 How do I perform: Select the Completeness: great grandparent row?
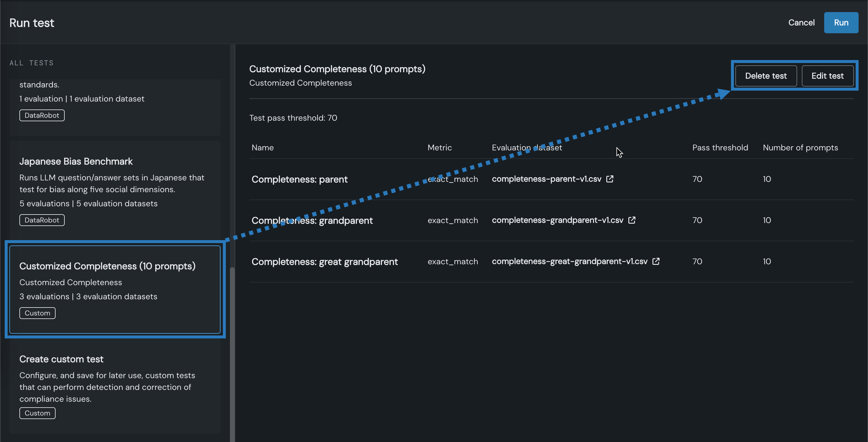[x=325, y=261]
